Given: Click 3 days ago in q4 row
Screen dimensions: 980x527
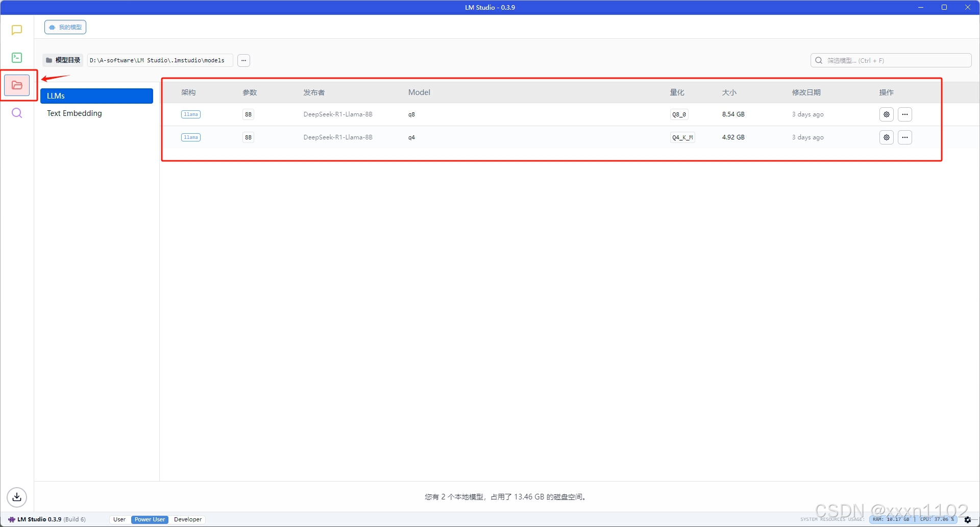Looking at the screenshot, I should point(808,137).
